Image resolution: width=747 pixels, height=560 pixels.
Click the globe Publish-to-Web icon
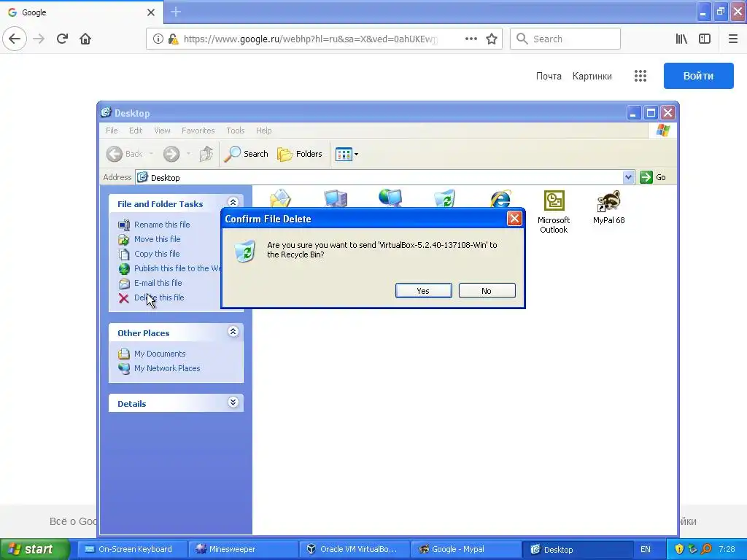click(124, 269)
